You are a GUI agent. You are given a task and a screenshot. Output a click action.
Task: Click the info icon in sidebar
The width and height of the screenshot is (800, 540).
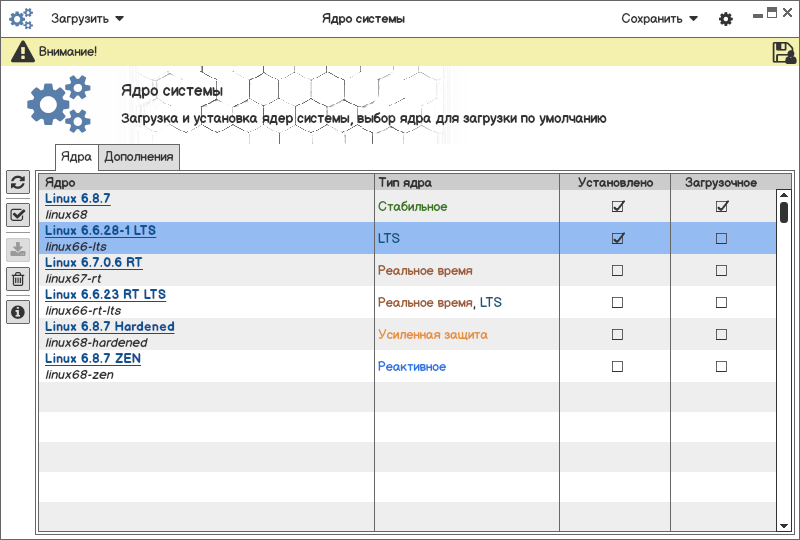17,313
